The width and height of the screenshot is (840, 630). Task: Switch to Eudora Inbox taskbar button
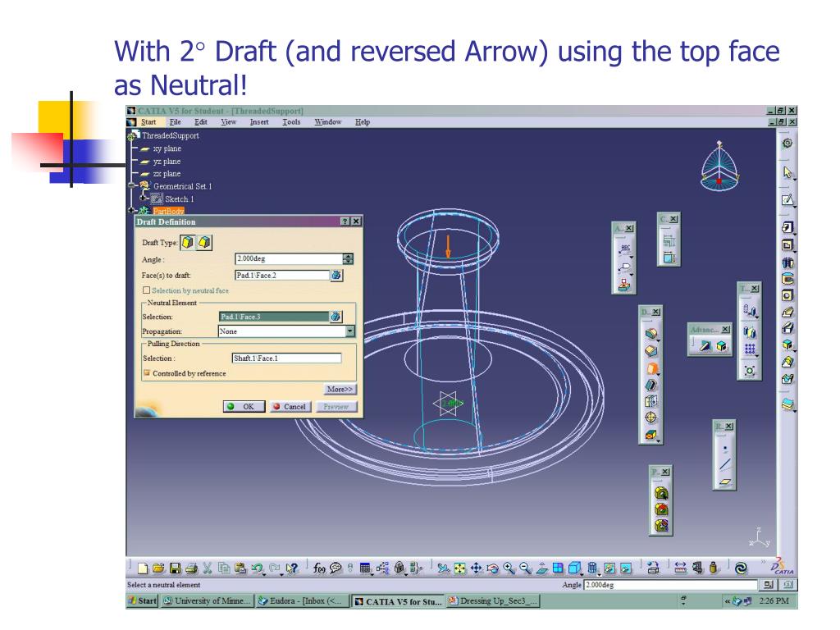coord(301,601)
